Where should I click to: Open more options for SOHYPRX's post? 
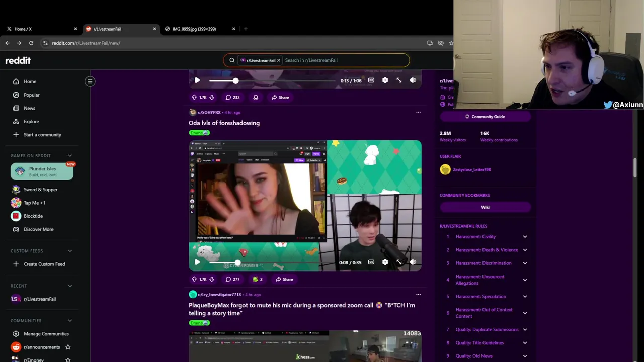(418, 112)
